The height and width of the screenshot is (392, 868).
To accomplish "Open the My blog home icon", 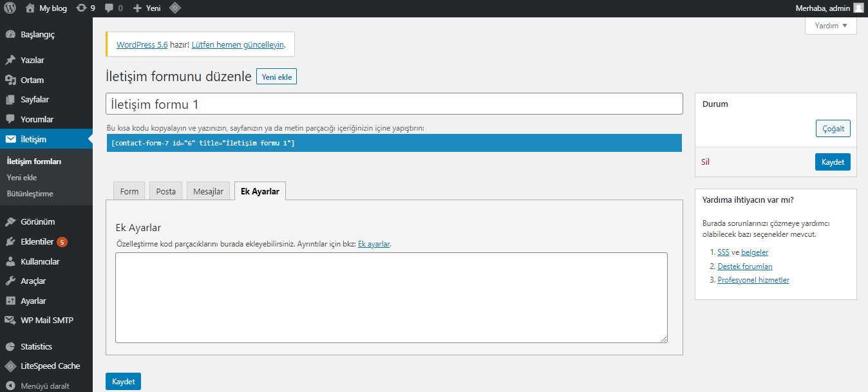I will point(30,8).
